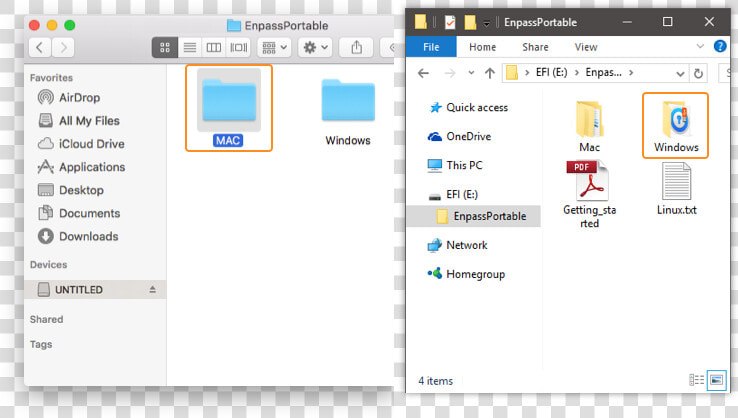Click the Finder red close button
The width and height of the screenshot is (738, 418).
pos(34,25)
